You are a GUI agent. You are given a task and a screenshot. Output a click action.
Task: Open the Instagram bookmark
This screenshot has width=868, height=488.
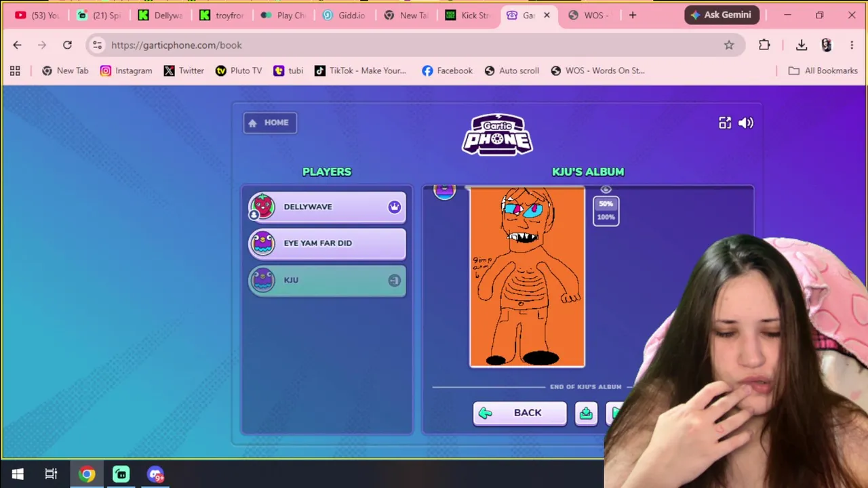(x=126, y=70)
